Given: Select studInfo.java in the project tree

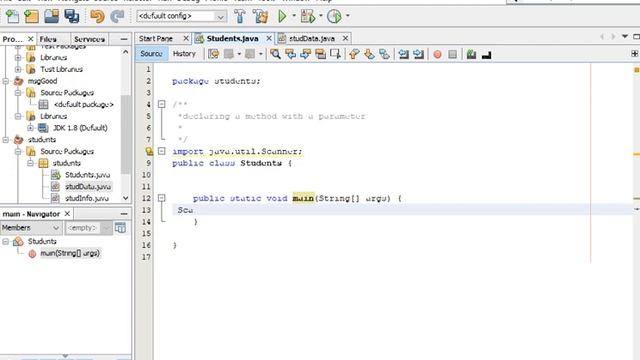Looking at the screenshot, I should click(87, 198).
